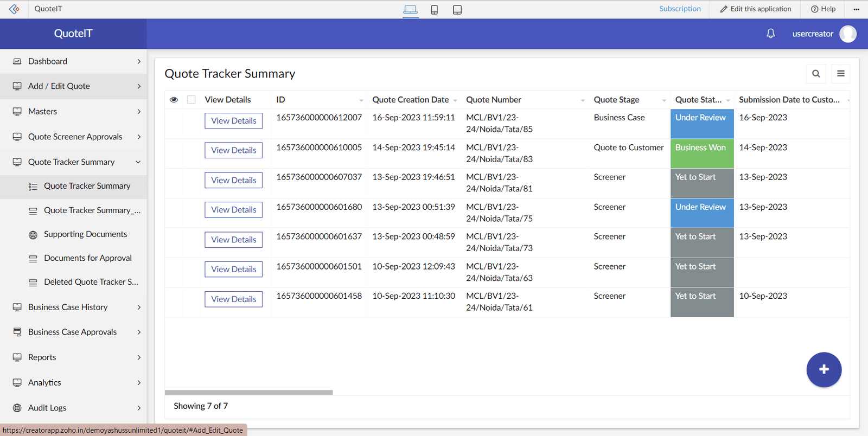This screenshot has width=868, height=436.
Task: Click the Subscription link
Action: 680,9
